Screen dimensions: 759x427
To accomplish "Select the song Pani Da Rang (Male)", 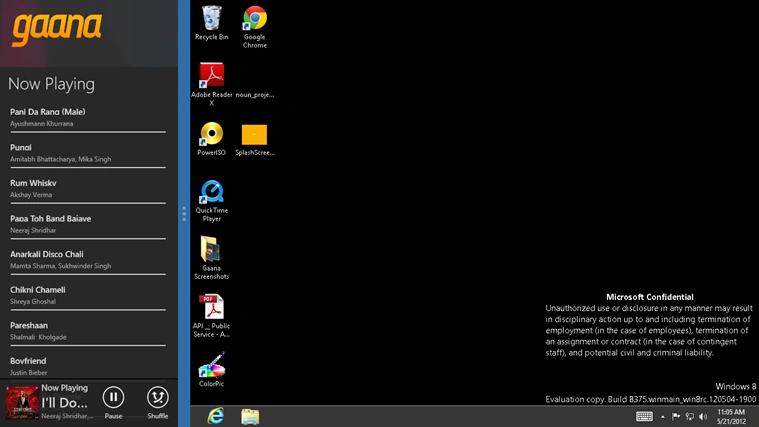I will coord(88,118).
